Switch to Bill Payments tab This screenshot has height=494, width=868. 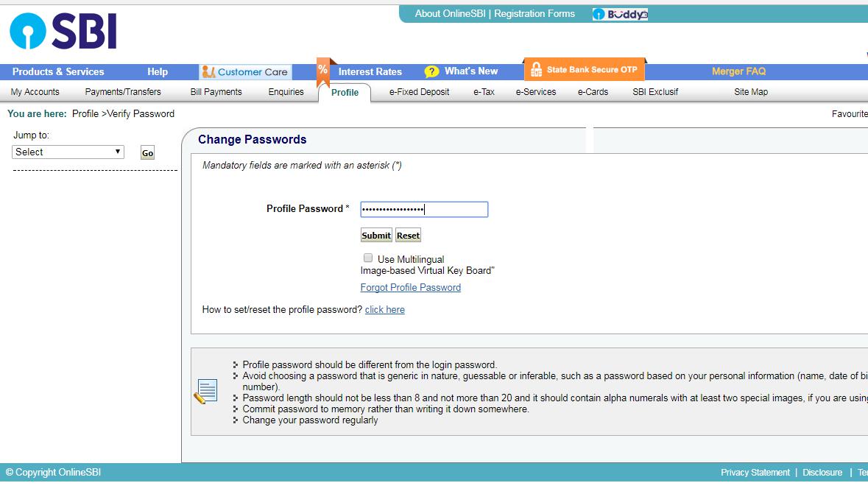(x=216, y=92)
